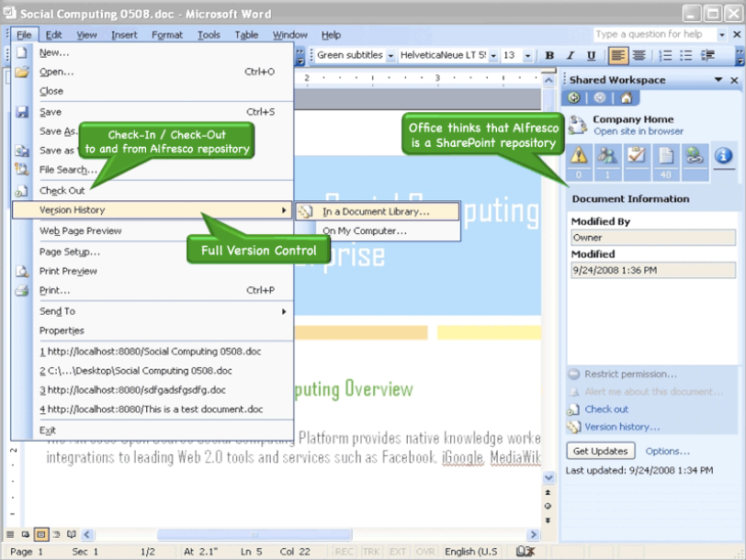Click Open site in browser link
The width and height of the screenshot is (746, 560).
tap(638, 131)
